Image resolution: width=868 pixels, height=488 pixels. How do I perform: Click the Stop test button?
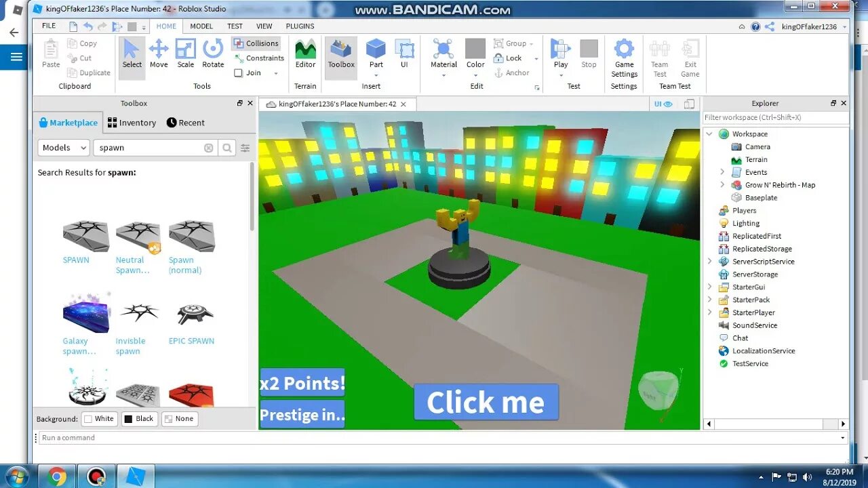(589, 54)
